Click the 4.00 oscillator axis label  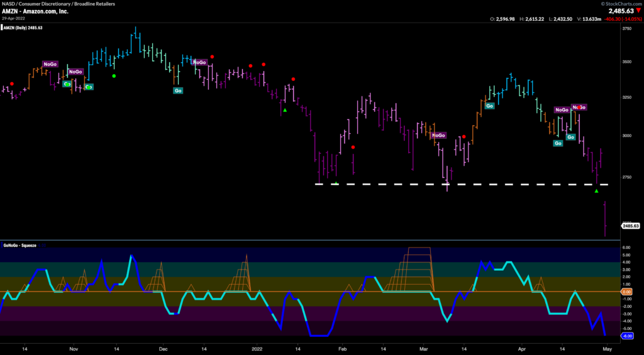626,262
